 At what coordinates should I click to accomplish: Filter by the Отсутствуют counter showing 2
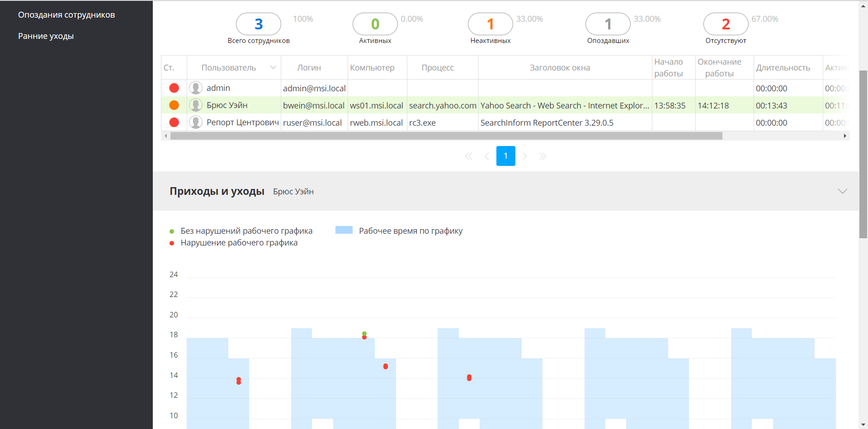tap(726, 24)
